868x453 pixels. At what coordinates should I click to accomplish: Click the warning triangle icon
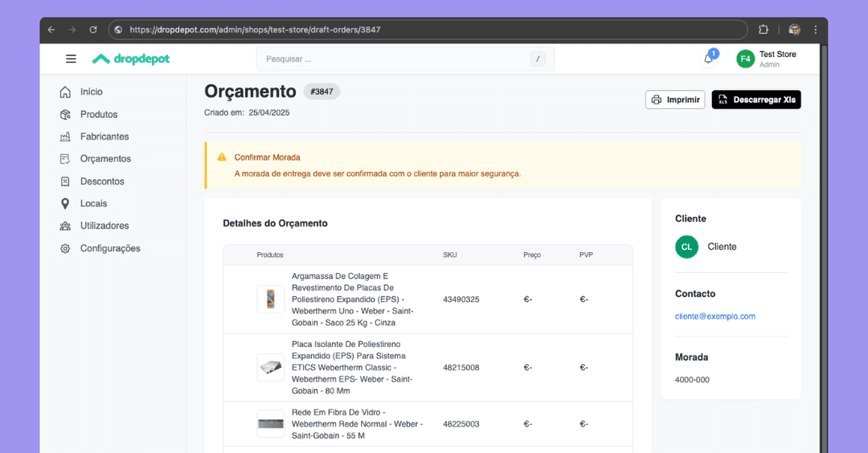tap(222, 157)
